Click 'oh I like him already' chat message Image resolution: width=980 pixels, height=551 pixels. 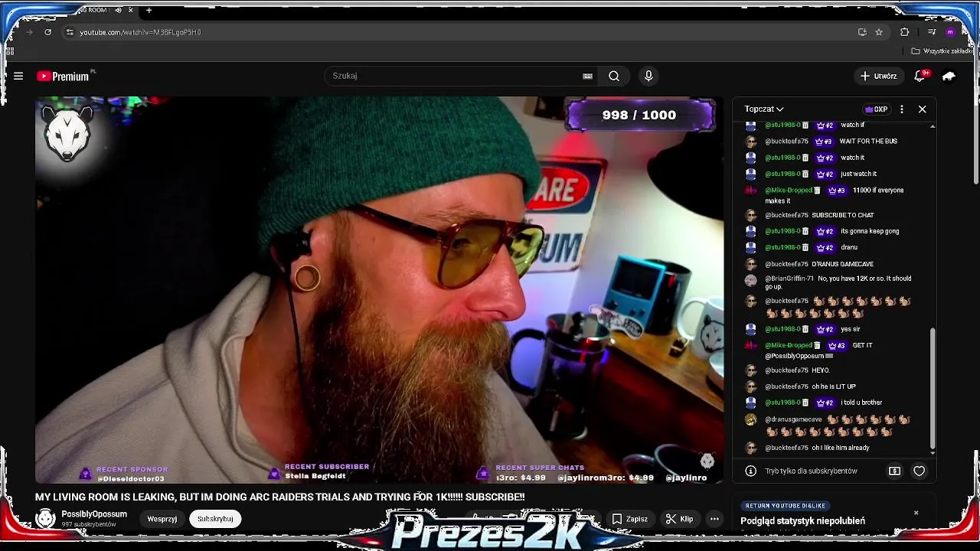point(841,448)
